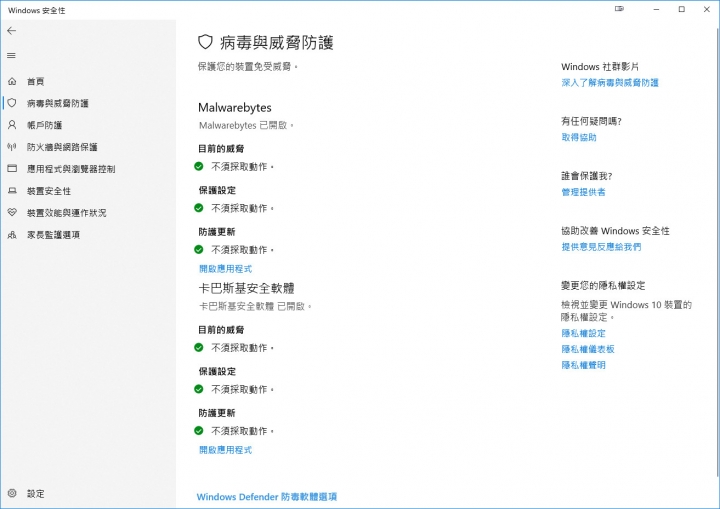Maximize the Windows 安全性 window
Screen dimensions: 720x509
pos(681,9)
